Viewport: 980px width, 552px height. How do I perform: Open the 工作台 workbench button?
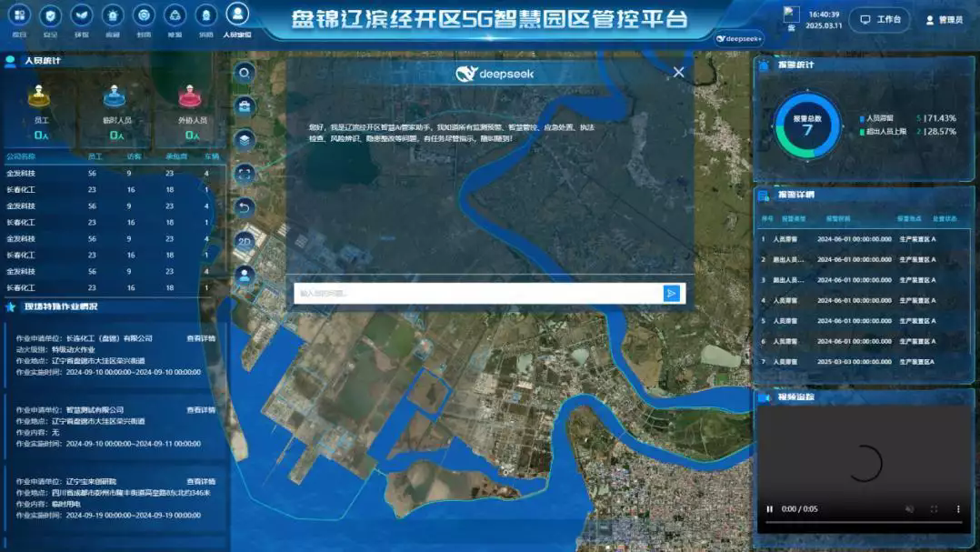tap(881, 19)
